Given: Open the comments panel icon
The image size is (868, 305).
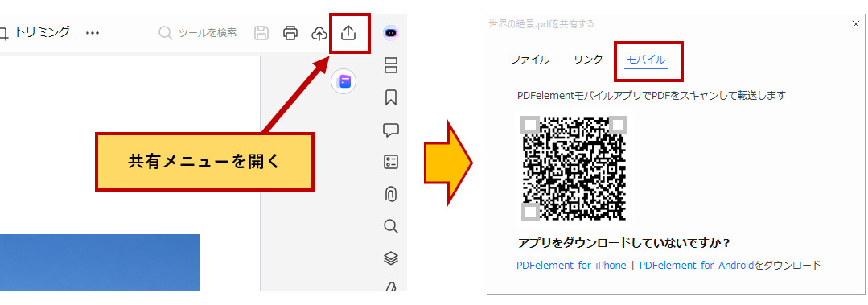Looking at the screenshot, I should (391, 130).
